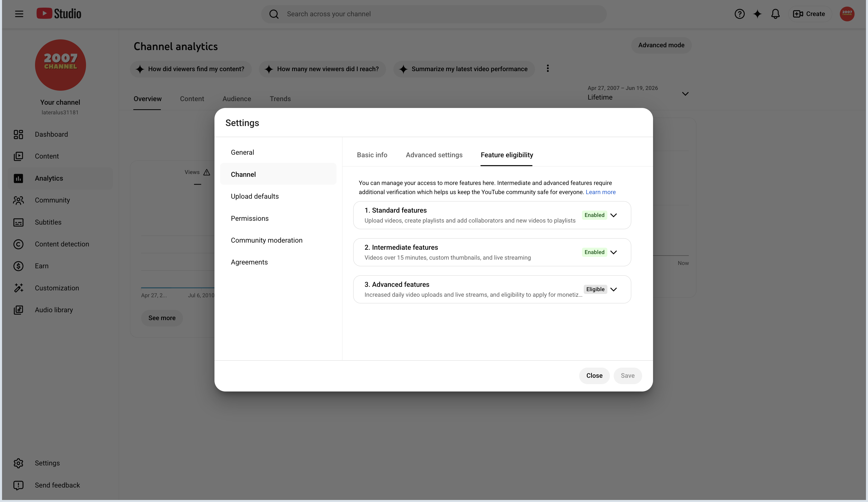This screenshot has height=502, width=868.
Task: Open the Help question mark icon
Action: [x=740, y=14]
